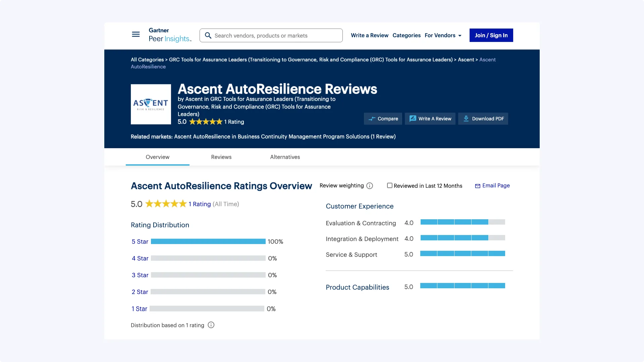Open the hamburger navigation menu
The width and height of the screenshot is (644, 362).
[136, 34]
